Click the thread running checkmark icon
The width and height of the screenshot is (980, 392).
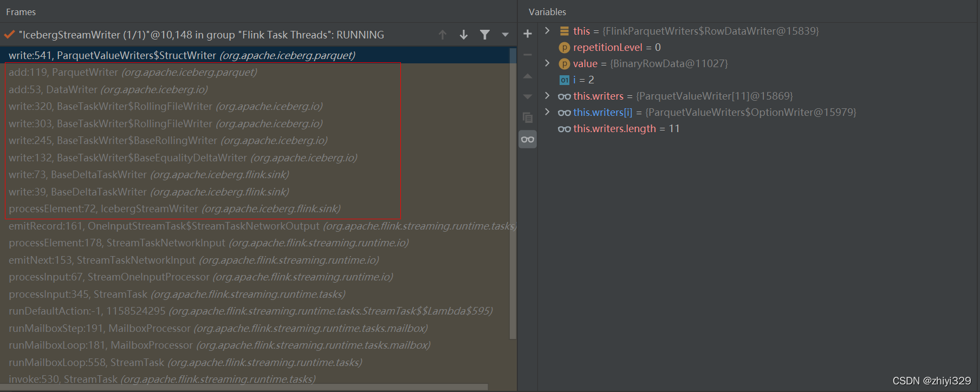click(x=9, y=35)
